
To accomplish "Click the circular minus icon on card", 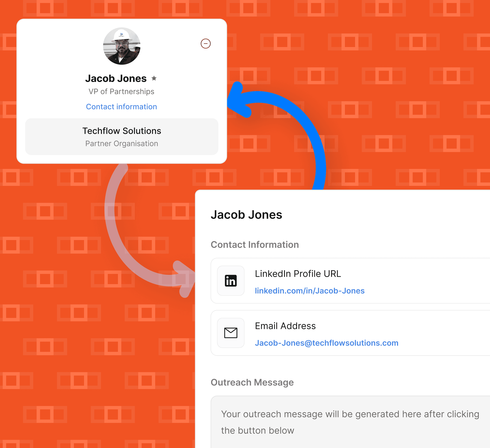I will pos(205,44).
